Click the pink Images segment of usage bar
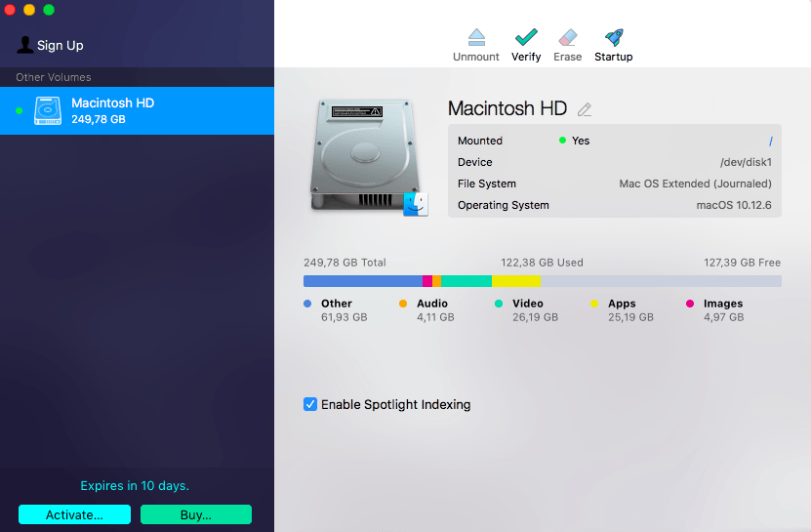 pos(427,281)
